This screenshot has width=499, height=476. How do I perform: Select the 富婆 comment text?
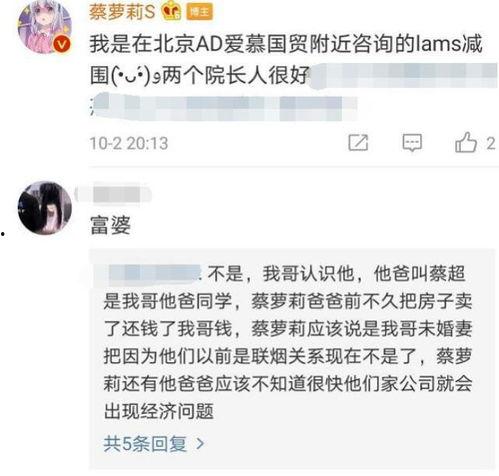[110, 225]
